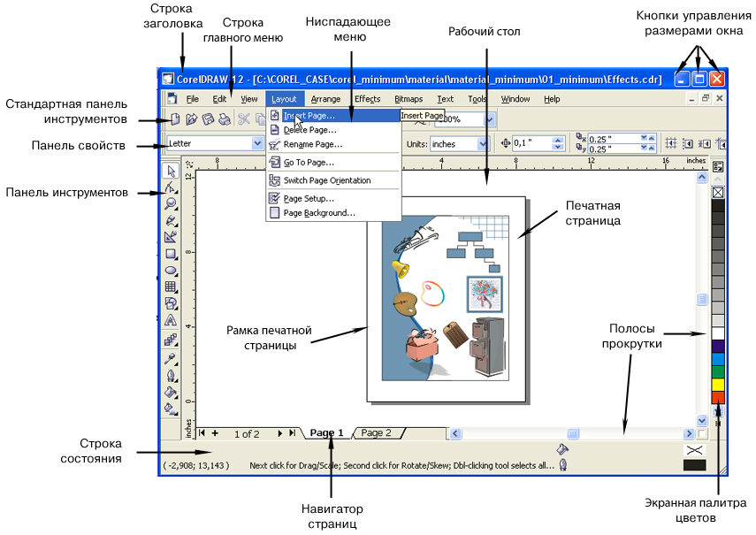Click the New document icon
Screen dimensions: 756x535
pyautogui.click(x=175, y=118)
